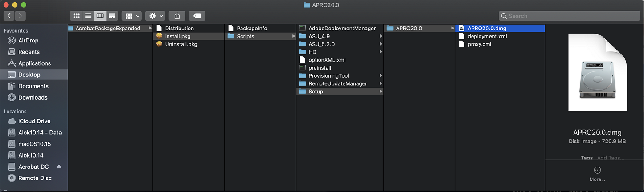Click the Share toolbar button

click(177, 16)
